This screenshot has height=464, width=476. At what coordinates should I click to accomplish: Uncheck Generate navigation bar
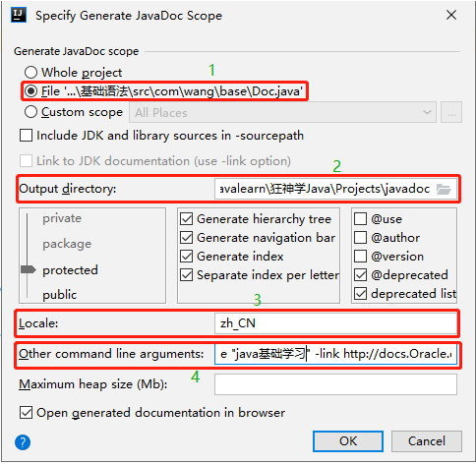coord(186,237)
